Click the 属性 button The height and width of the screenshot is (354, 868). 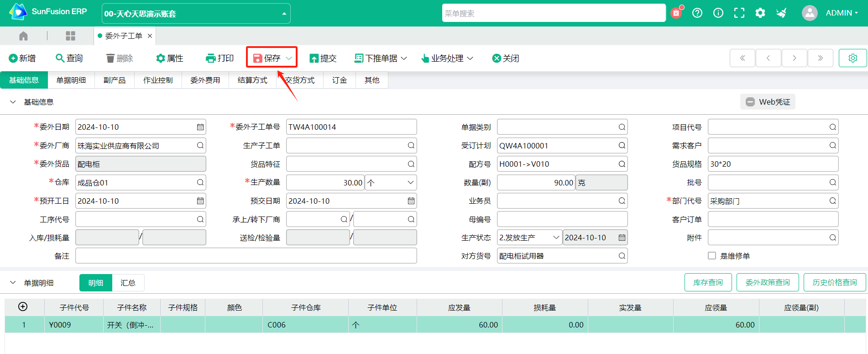point(170,58)
